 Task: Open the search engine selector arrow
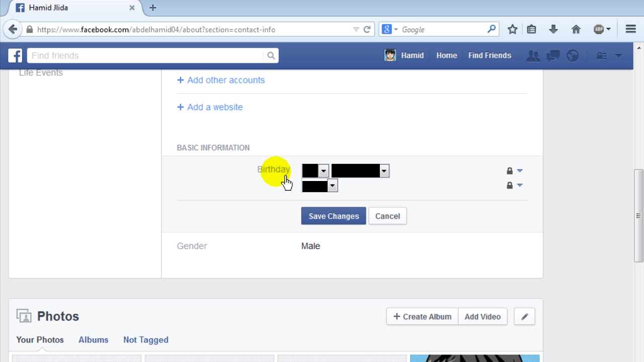(x=396, y=30)
